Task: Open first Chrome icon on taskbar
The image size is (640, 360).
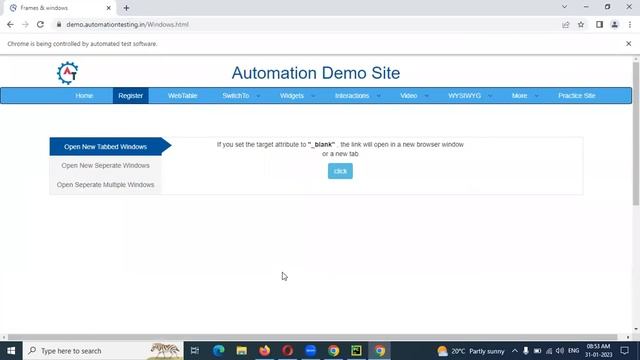Action: [333, 351]
